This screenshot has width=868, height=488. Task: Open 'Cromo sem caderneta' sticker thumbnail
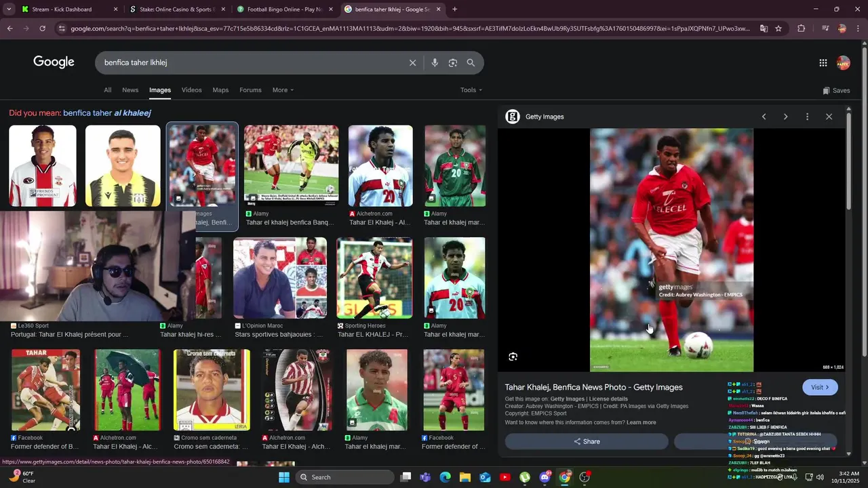pyautogui.click(x=212, y=390)
